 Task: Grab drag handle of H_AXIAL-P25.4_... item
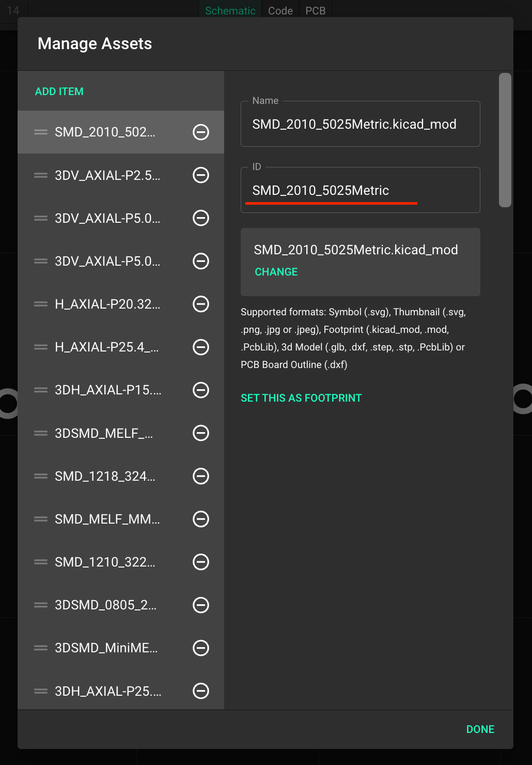41,347
